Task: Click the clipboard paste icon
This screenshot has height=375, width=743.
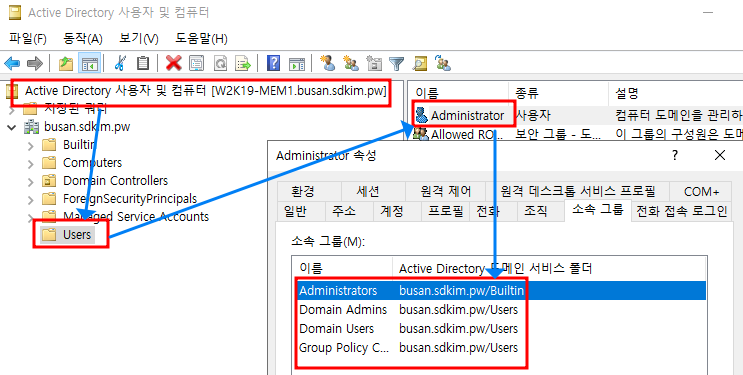Action: (x=143, y=63)
